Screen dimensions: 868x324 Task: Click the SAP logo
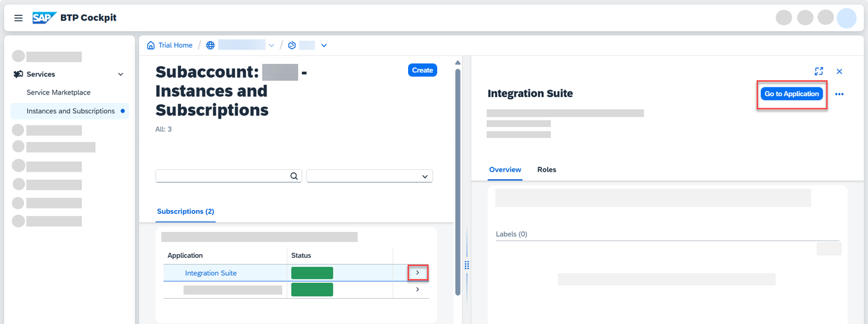[x=45, y=18]
